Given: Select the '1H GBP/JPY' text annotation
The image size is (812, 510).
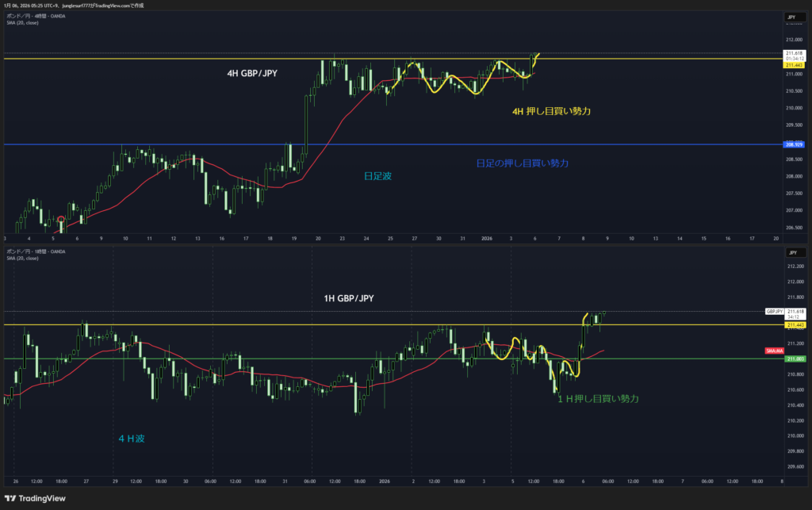Looking at the screenshot, I should 348,298.
